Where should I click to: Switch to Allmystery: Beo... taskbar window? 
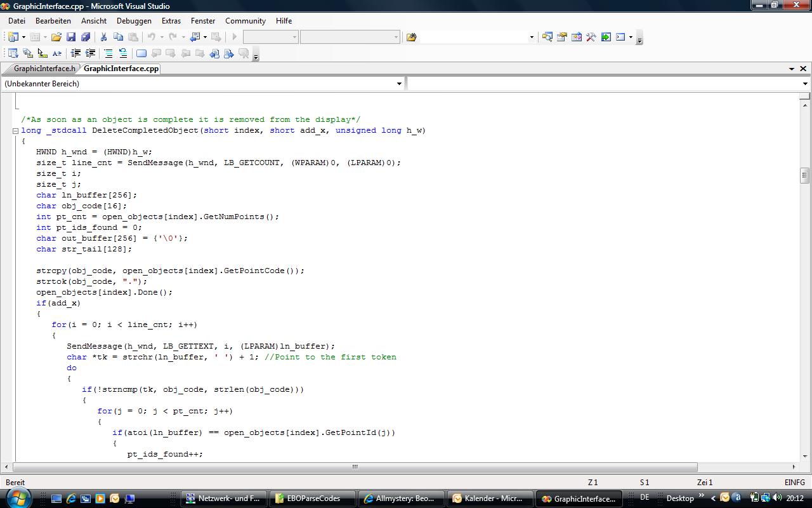tap(400, 498)
